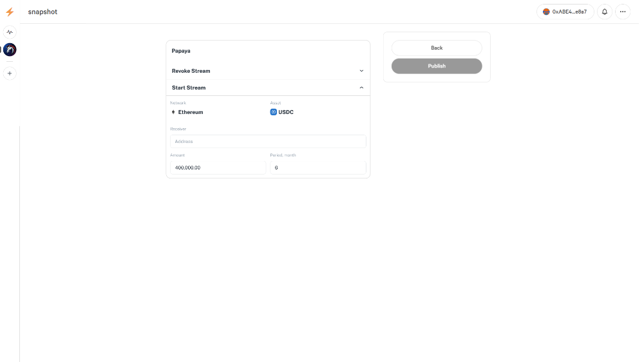Click the Start Stream header label
Screen dimensions: 644x362
tap(189, 88)
